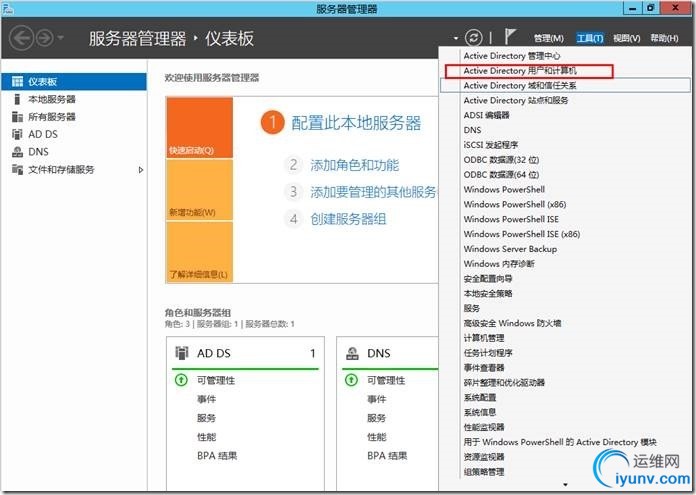Expand the 文件和存储服务 arrow
The image size is (696, 495).
[140, 170]
